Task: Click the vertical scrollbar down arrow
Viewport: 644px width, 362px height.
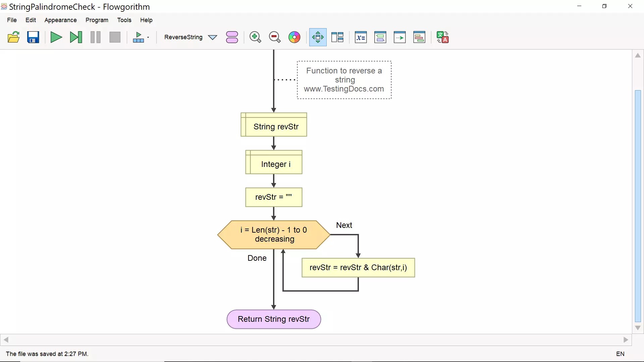Action: [638, 328]
